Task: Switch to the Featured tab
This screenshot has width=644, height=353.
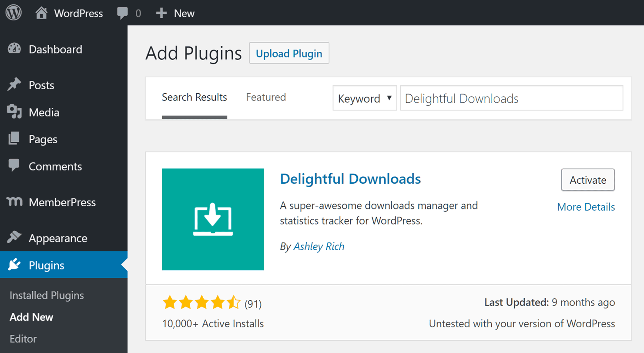Action: [x=266, y=97]
